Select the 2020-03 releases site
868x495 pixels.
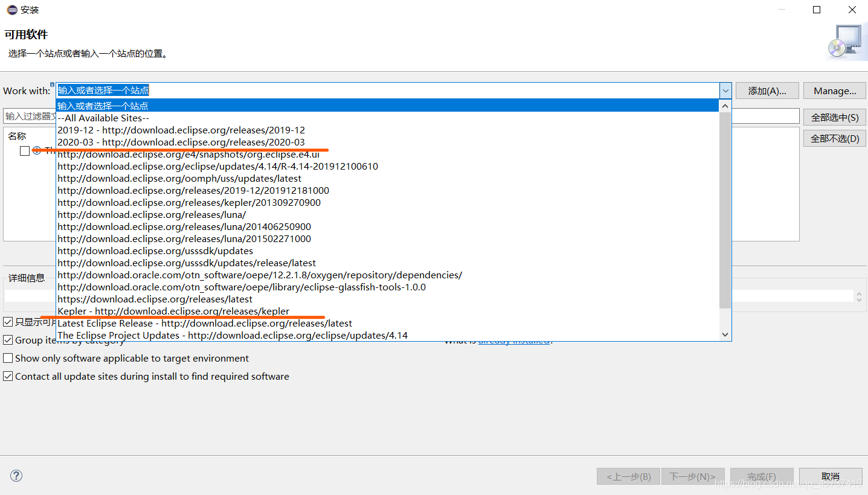pos(388,142)
